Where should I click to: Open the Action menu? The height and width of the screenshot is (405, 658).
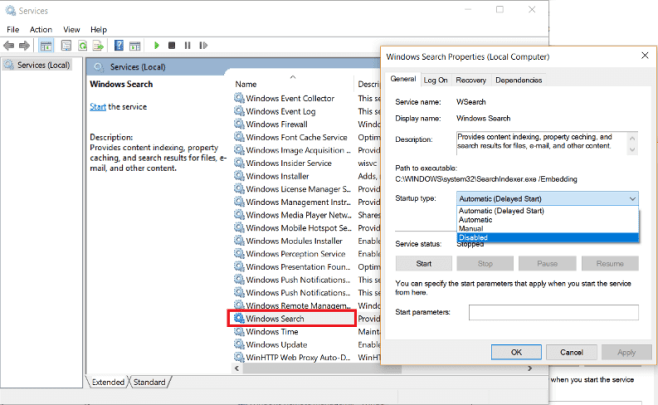tap(41, 29)
